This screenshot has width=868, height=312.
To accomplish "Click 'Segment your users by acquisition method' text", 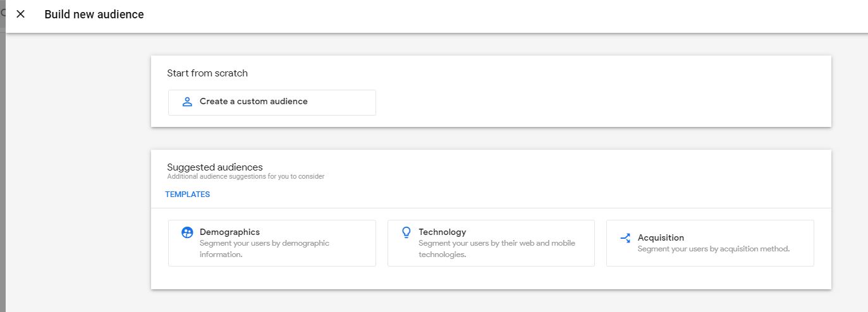I will point(714,249).
